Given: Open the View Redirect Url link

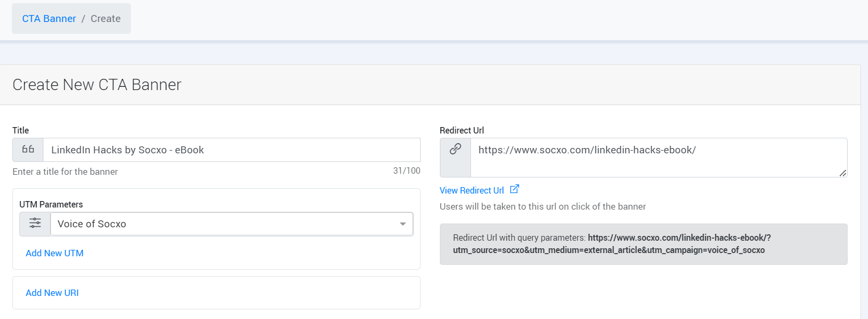Looking at the screenshot, I should tap(472, 190).
